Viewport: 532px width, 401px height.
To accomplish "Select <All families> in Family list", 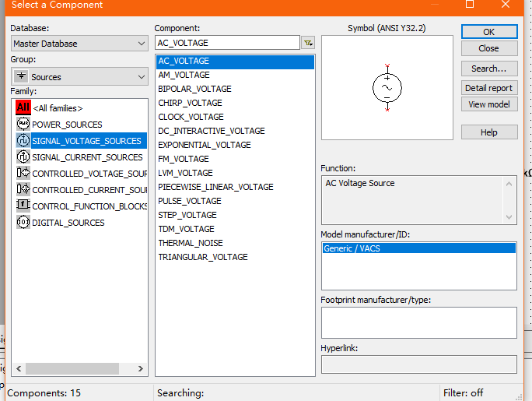I will click(58, 108).
